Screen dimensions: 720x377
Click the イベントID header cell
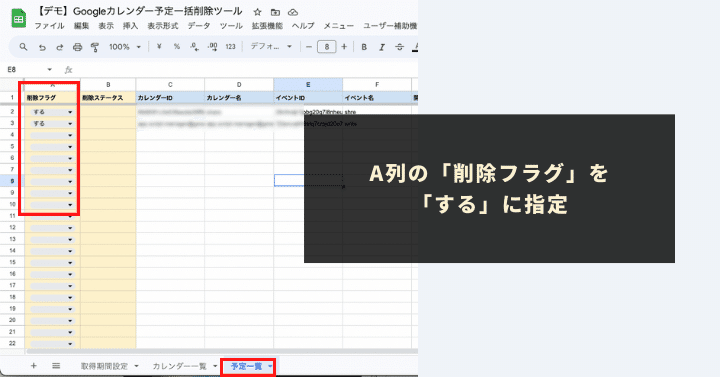308,98
